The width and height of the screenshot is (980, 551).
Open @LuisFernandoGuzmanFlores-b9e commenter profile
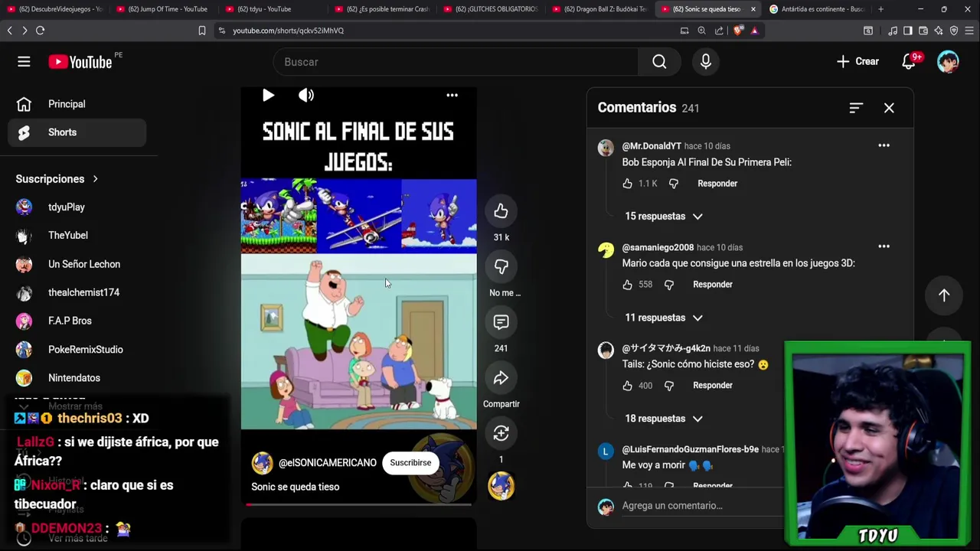690,449
